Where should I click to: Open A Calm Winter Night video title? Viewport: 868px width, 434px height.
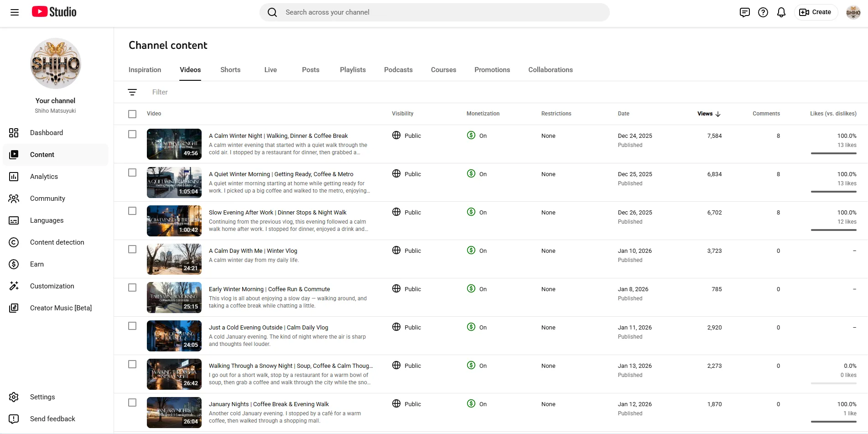(278, 136)
